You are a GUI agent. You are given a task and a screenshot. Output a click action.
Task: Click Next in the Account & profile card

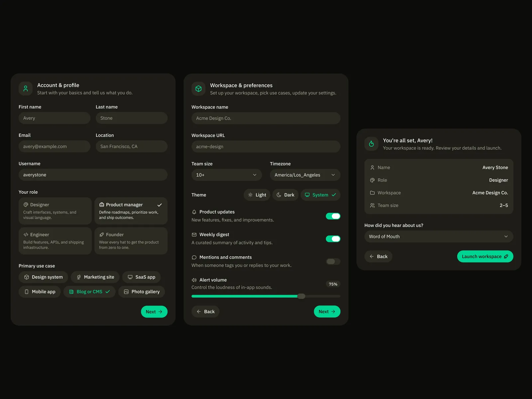pos(154,312)
